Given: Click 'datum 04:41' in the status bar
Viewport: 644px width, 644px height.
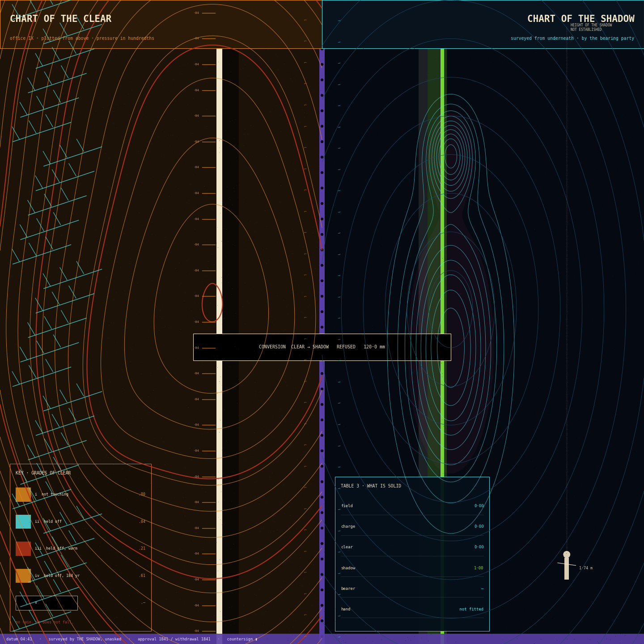Looking at the screenshot, I should pyautogui.click(x=19, y=639).
